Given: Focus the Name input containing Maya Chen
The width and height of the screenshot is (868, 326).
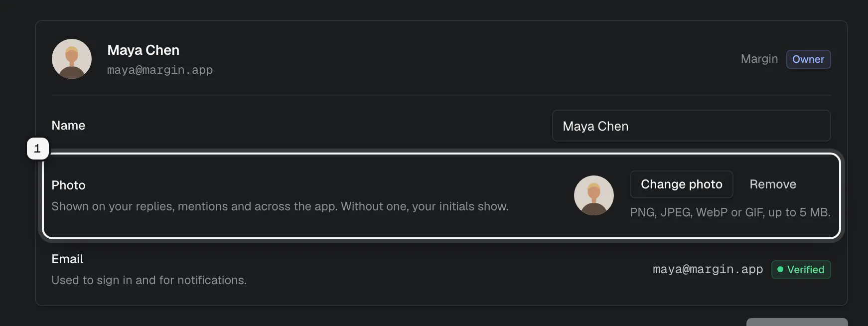Looking at the screenshot, I should (x=691, y=126).
